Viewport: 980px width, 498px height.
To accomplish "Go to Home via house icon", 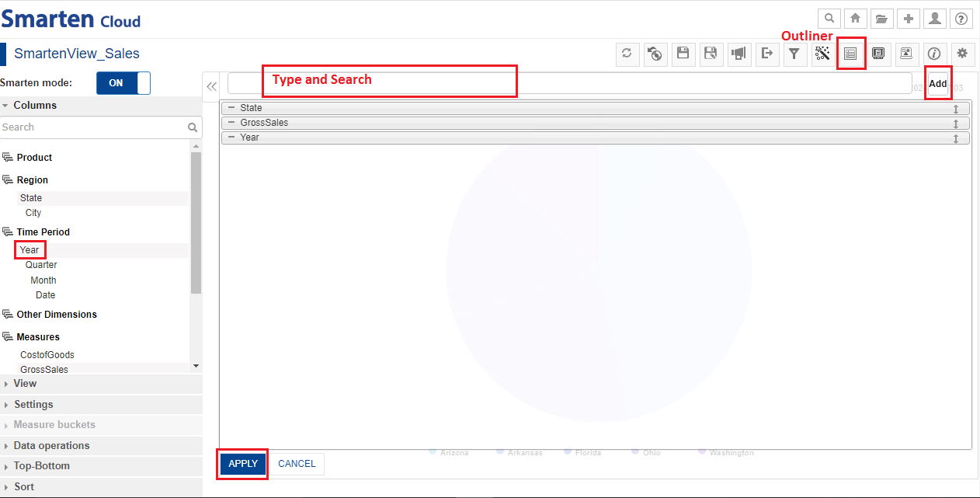I will [856, 18].
